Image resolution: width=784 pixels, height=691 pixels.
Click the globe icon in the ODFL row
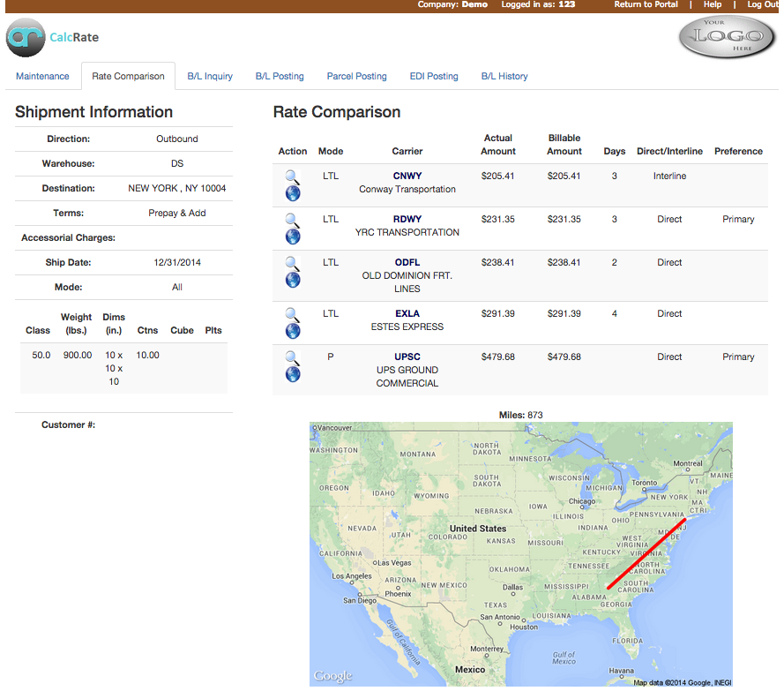click(x=293, y=280)
